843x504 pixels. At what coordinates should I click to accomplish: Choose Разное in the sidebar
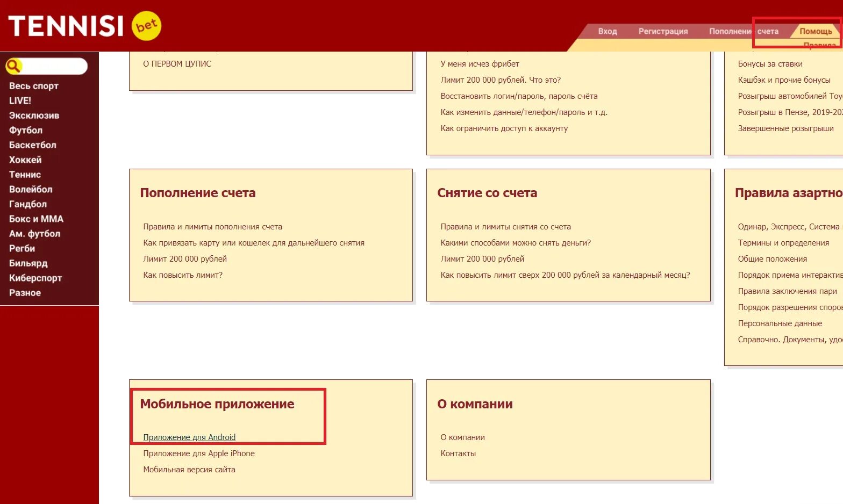[x=25, y=293]
